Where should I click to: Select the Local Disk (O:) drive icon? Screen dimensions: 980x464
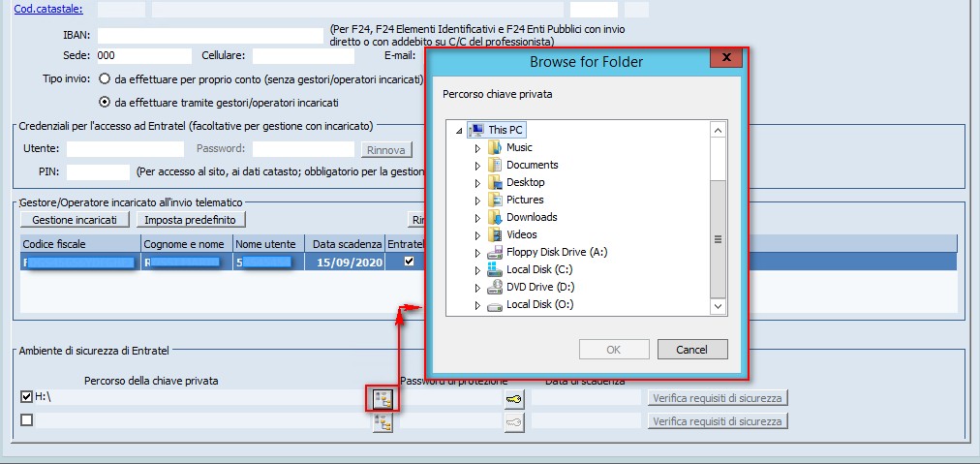(x=495, y=306)
